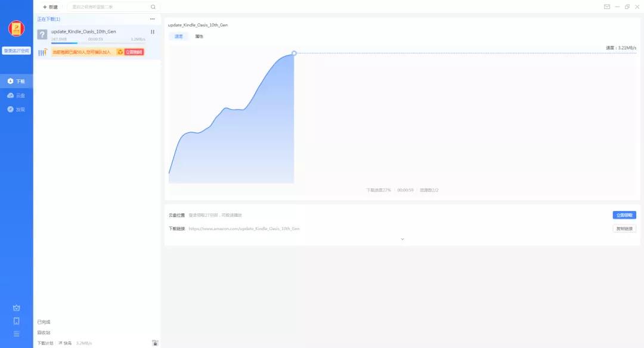Open the Download section in sidebar
This screenshot has height=348, width=644.
tap(17, 81)
